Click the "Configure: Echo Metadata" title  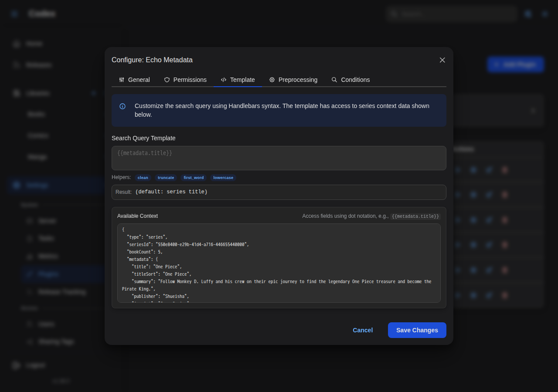coord(152,60)
